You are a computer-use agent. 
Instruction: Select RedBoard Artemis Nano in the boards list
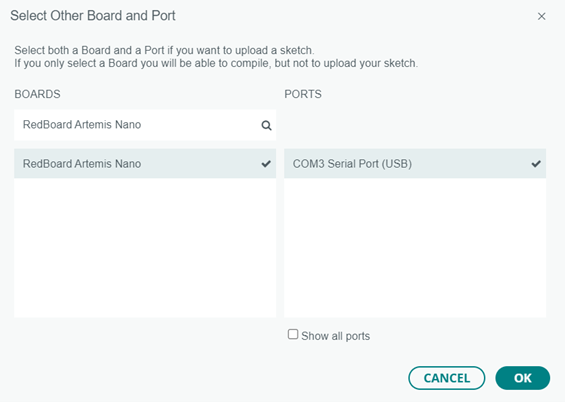coord(145,164)
